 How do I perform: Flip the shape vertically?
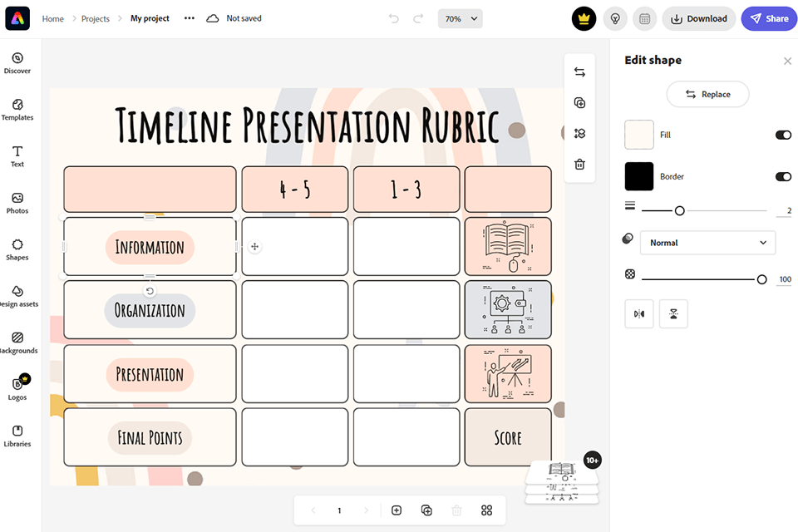[673, 313]
